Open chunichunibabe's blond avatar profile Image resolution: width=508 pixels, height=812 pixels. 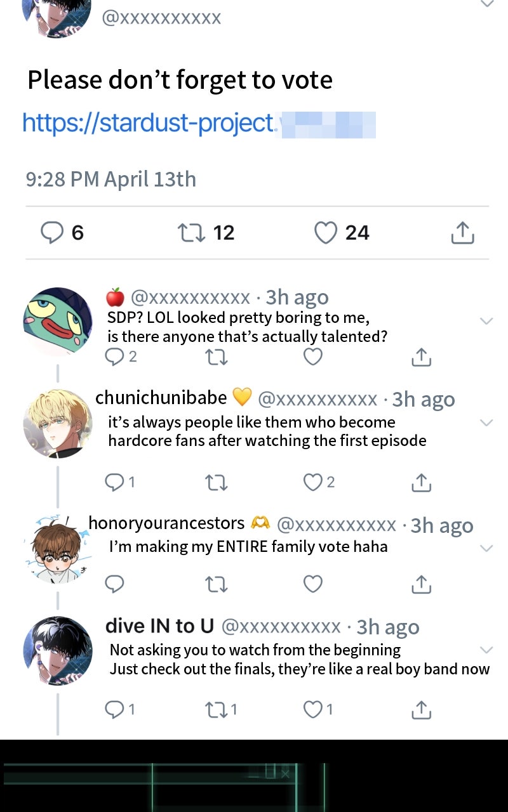58,424
